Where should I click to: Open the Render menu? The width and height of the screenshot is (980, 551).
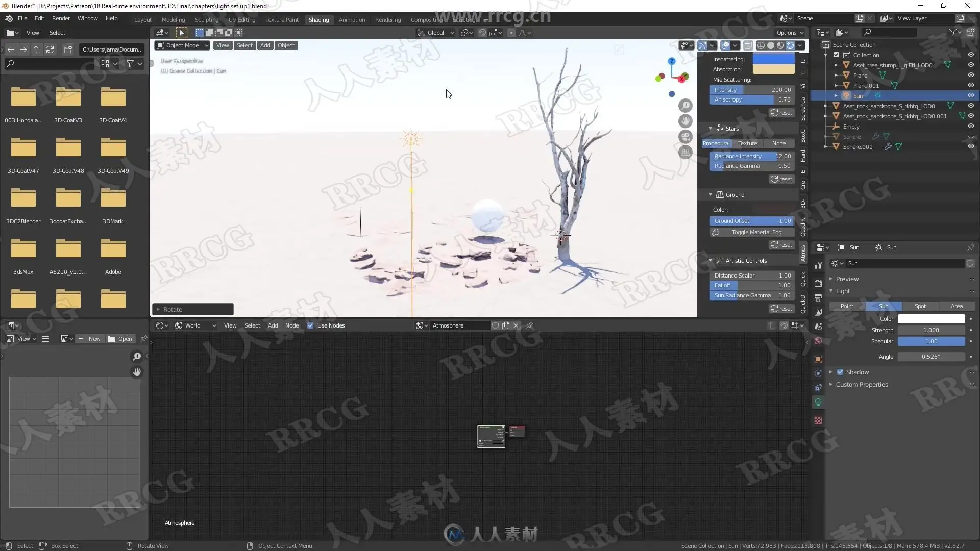coord(61,18)
